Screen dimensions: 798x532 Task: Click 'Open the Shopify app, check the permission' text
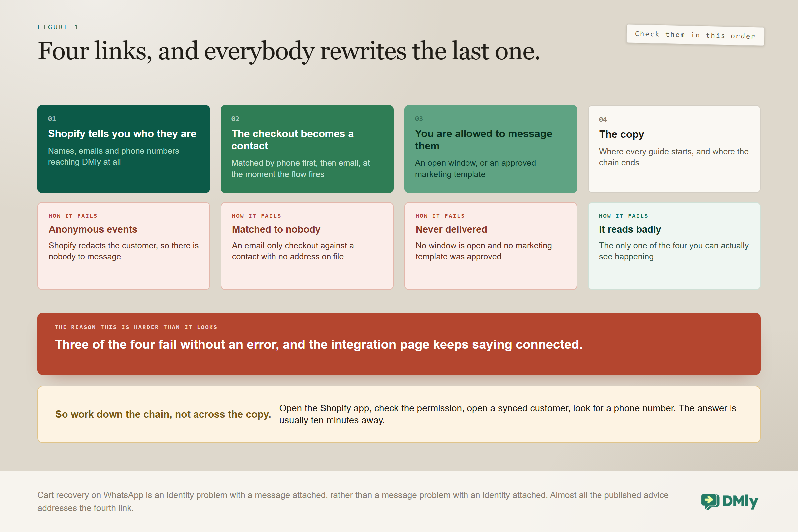point(508,414)
